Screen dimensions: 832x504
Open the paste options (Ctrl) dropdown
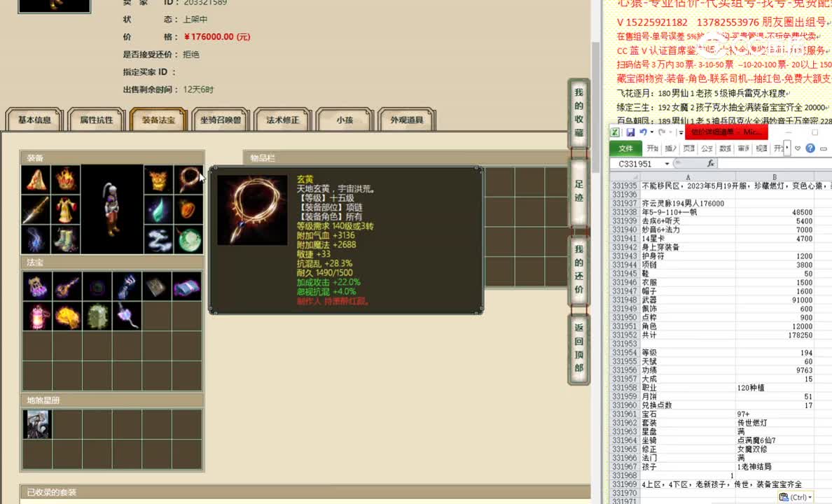click(x=796, y=497)
